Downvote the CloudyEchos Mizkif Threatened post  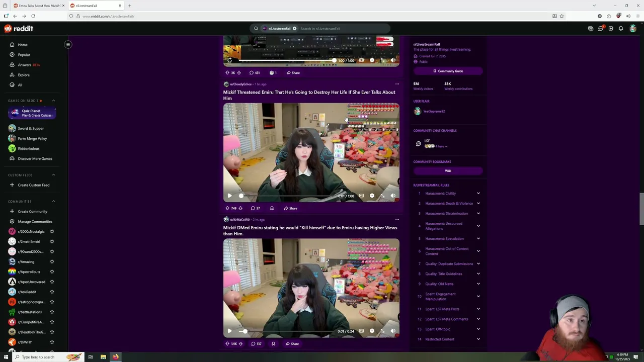click(240, 208)
